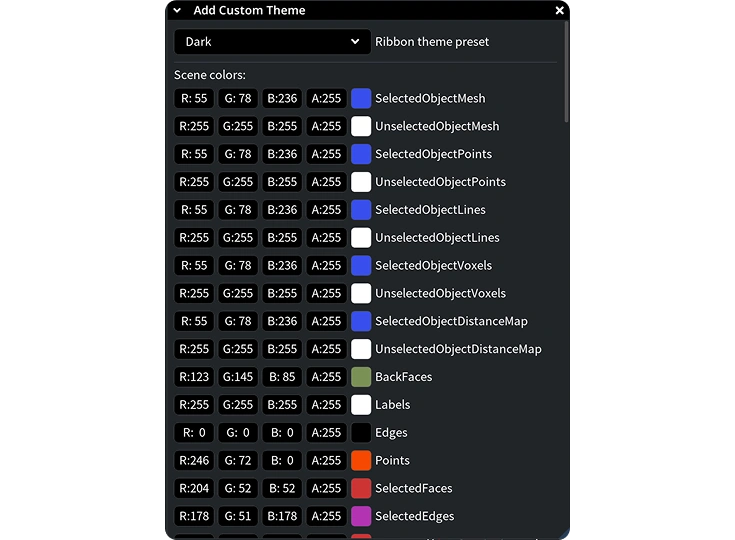The height and width of the screenshot is (540, 735).
Task: Click the vertical scrollbar of the theme panel
Action: tap(566, 71)
